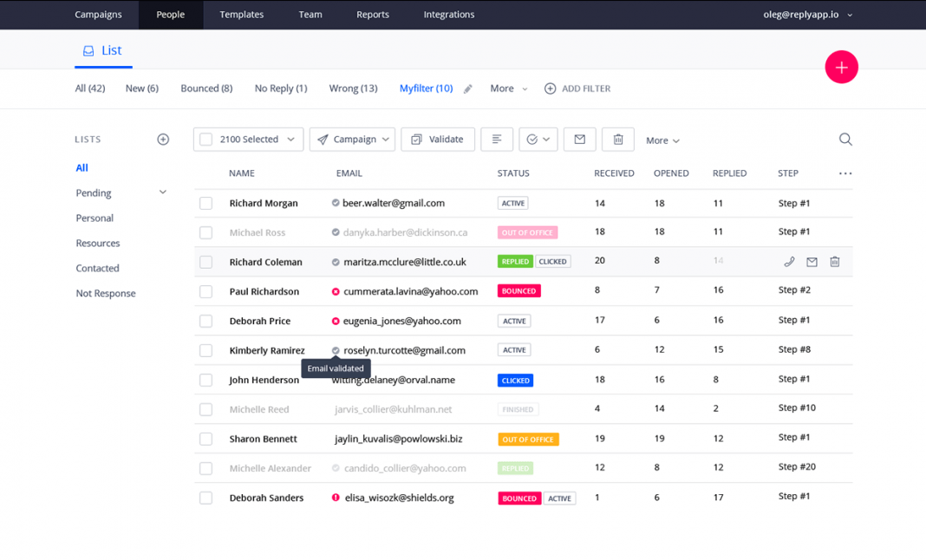Viewport: 926px width, 560px height.
Task: Check the box for Sharon Bennett
Action: click(205, 439)
